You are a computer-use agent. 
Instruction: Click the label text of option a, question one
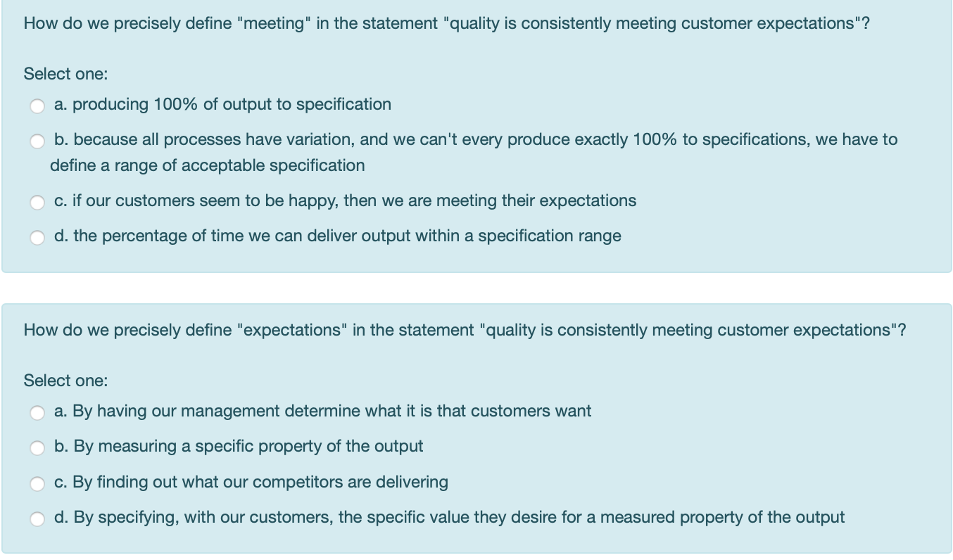(x=222, y=104)
